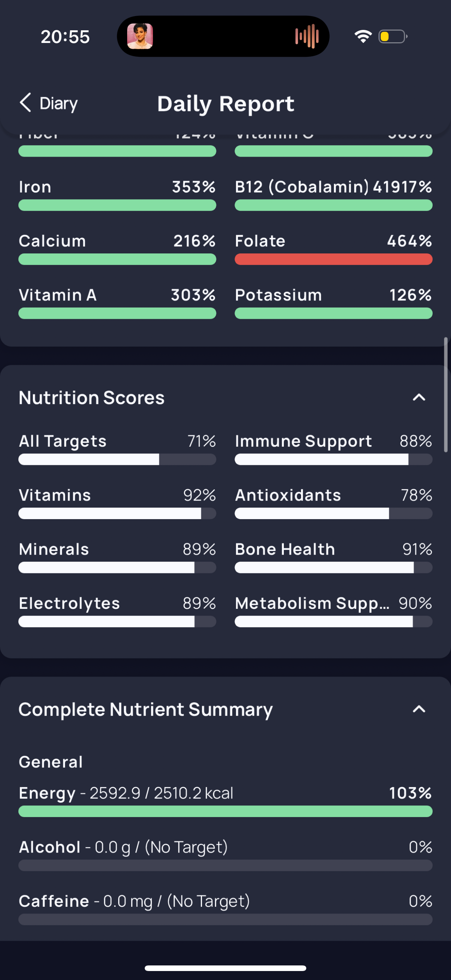Viewport: 451px width, 980px height.
Task: Open the B12 (Cobalamin) nutrient entry
Action: coord(334,194)
